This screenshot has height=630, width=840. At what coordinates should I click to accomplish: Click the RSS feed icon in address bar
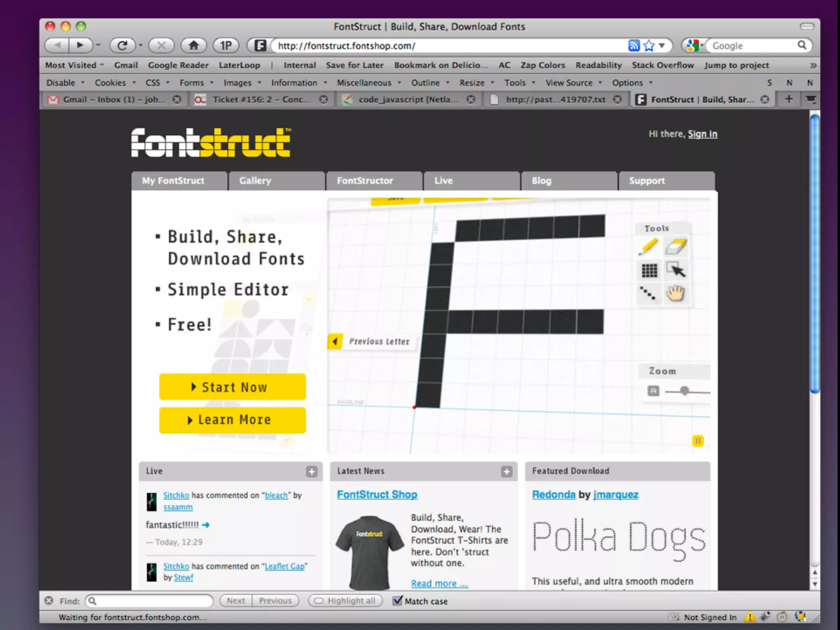click(x=634, y=46)
